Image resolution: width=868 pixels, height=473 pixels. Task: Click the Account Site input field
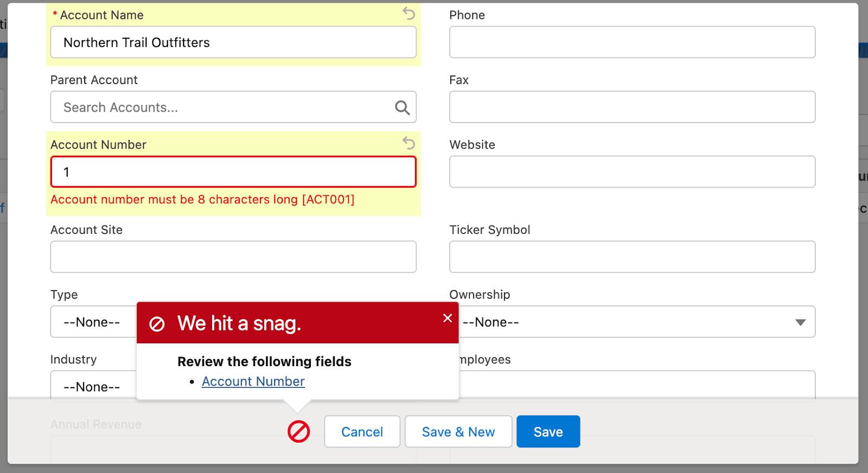(233, 257)
